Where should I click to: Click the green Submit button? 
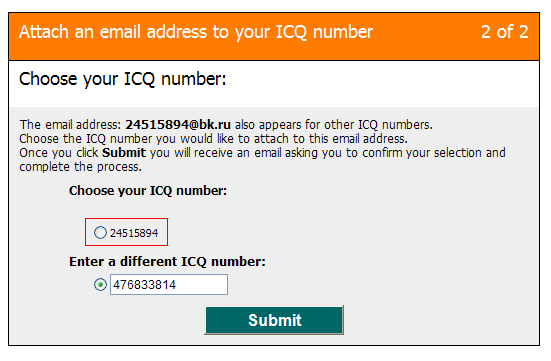point(274,320)
